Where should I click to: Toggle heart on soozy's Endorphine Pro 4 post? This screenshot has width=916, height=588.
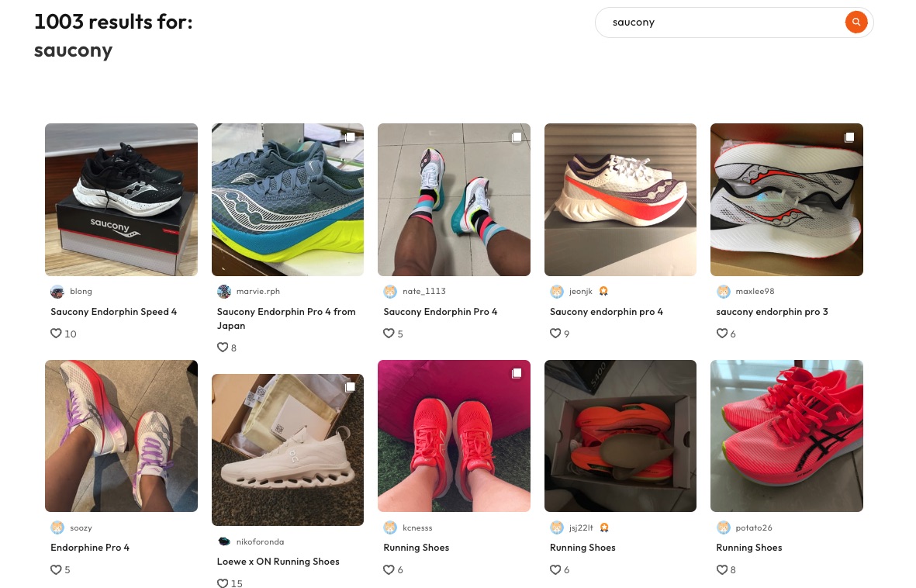(x=56, y=569)
